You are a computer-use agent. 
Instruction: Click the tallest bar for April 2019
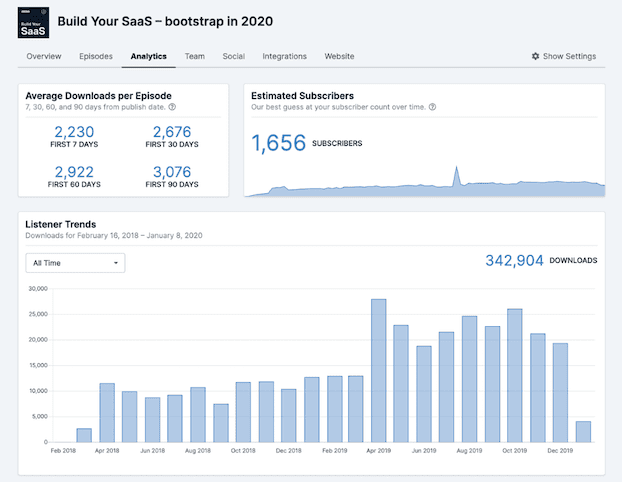coord(379,370)
